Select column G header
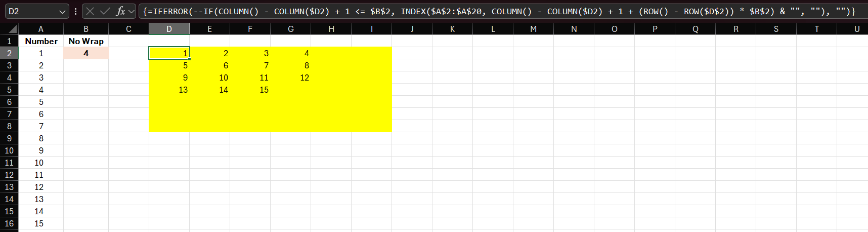The width and height of the screenshot is (868, 232). (290, 29)
